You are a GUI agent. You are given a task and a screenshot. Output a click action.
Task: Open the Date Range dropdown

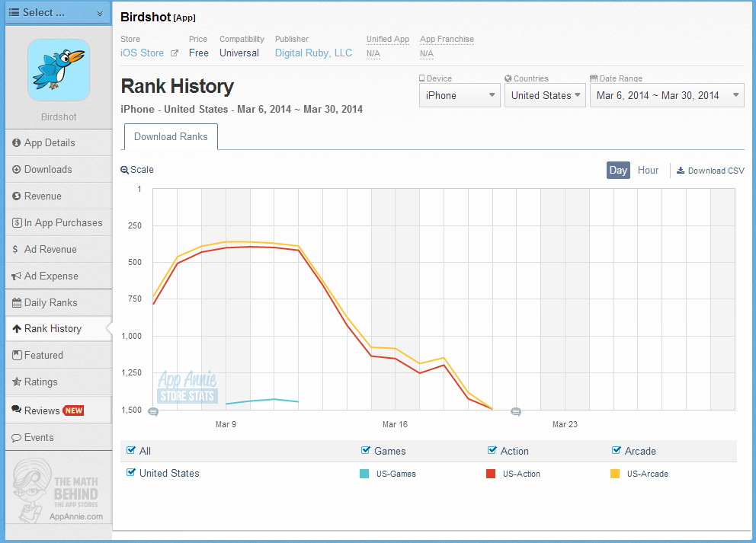(667, 95)
